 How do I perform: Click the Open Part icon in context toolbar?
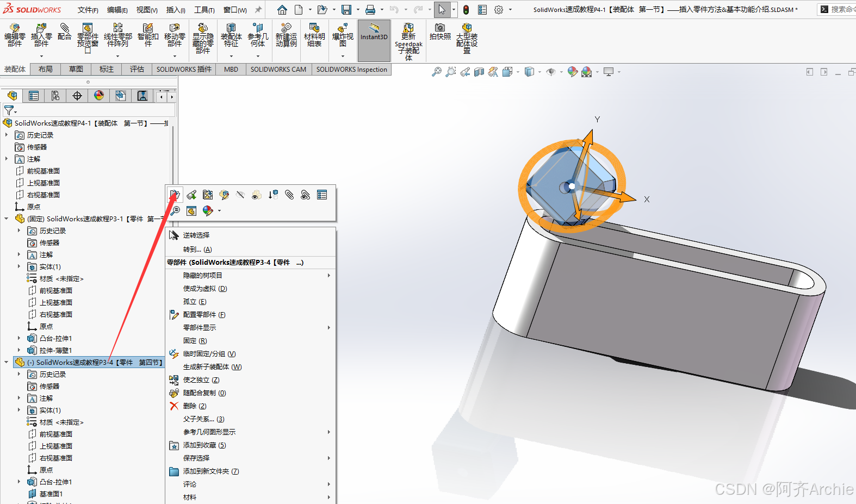click(x=175, y=195)
